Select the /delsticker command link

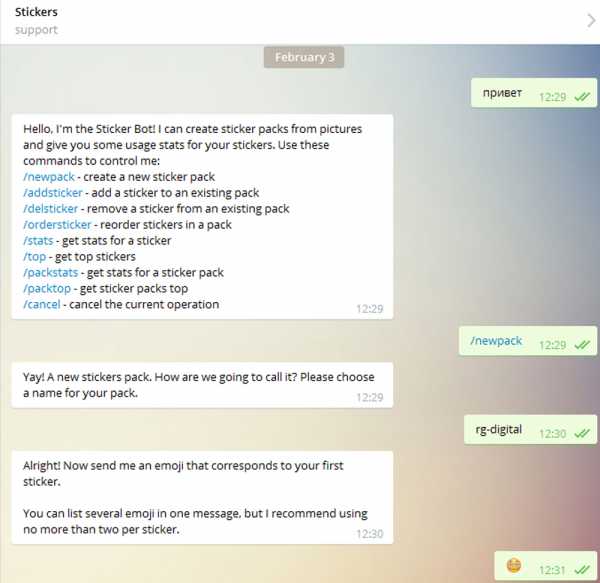51,209
